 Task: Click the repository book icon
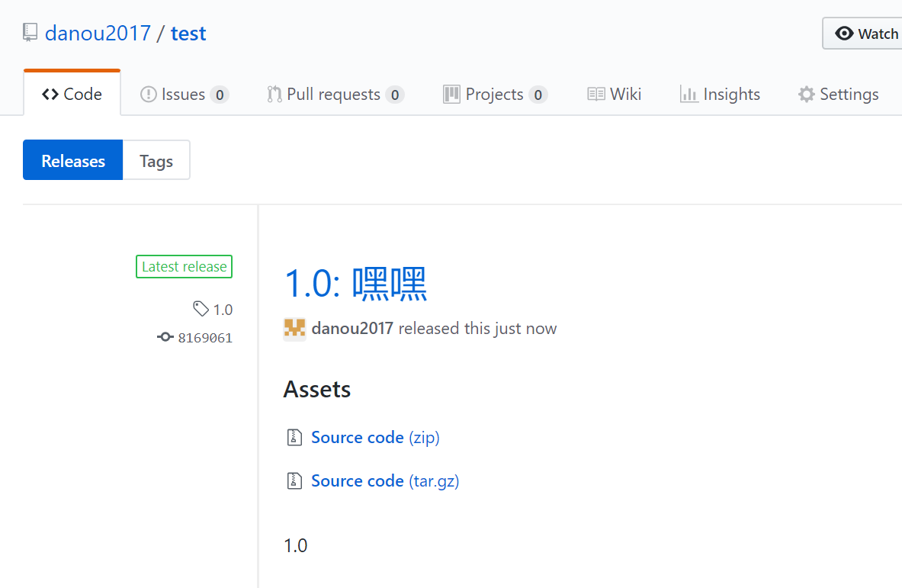click(30, 33)
